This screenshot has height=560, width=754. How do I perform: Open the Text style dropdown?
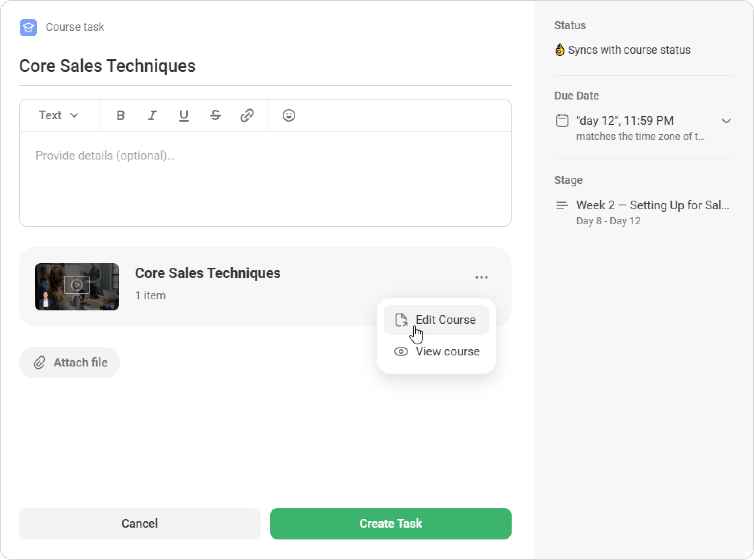point(58,115)
